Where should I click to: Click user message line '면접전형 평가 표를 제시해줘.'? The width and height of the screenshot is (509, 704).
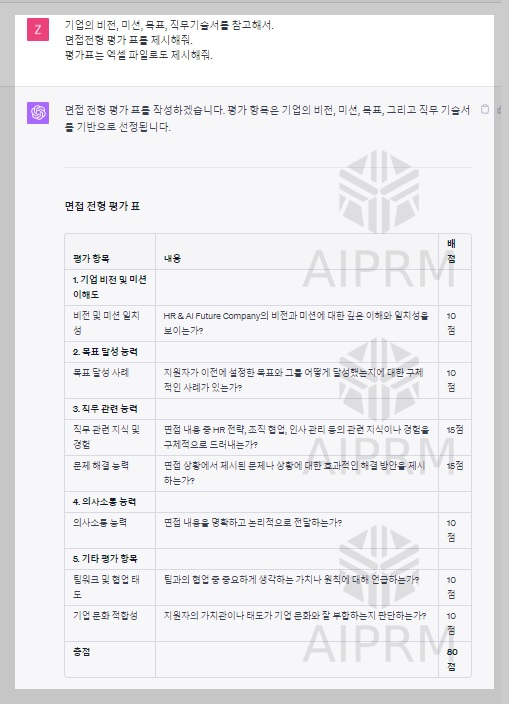[129, 40]
